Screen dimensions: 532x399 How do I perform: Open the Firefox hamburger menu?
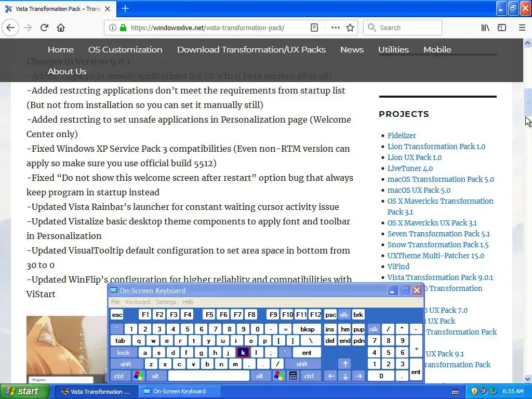(522, 28)
